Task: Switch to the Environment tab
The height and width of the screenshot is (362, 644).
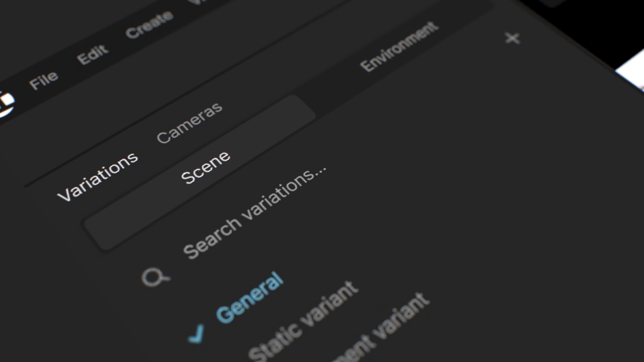Action: coord(399,46)
